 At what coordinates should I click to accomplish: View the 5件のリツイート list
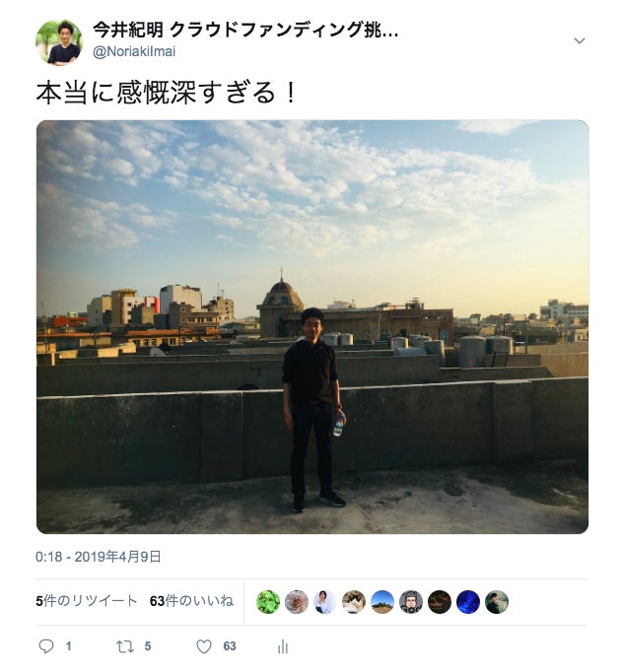pyautogui.click(x=87, y=601)
